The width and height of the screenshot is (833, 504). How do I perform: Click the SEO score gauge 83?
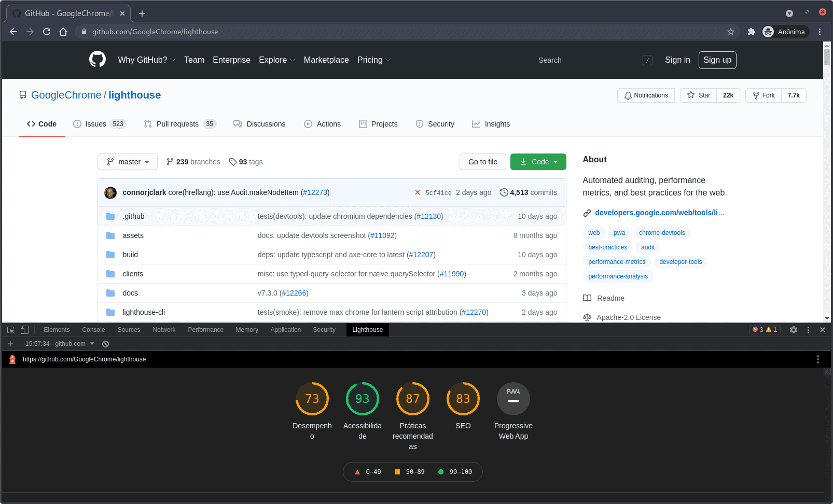point(463,399)
